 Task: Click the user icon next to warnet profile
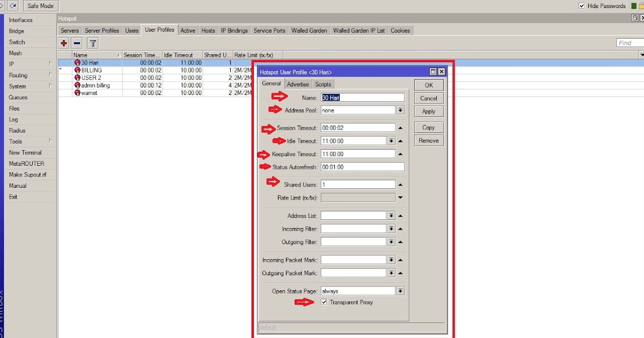[77, 93]
